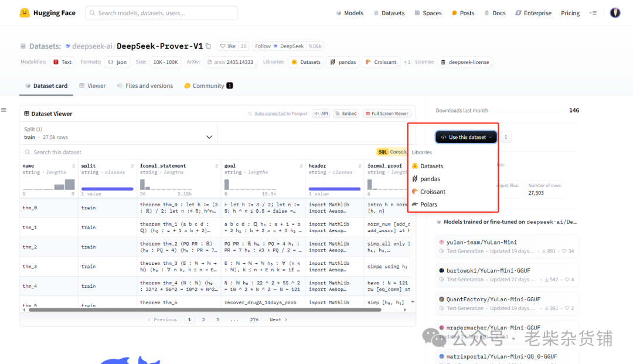Open the arxiv:2405.14333 tag
Screen dimensions: 633x364
230,62
